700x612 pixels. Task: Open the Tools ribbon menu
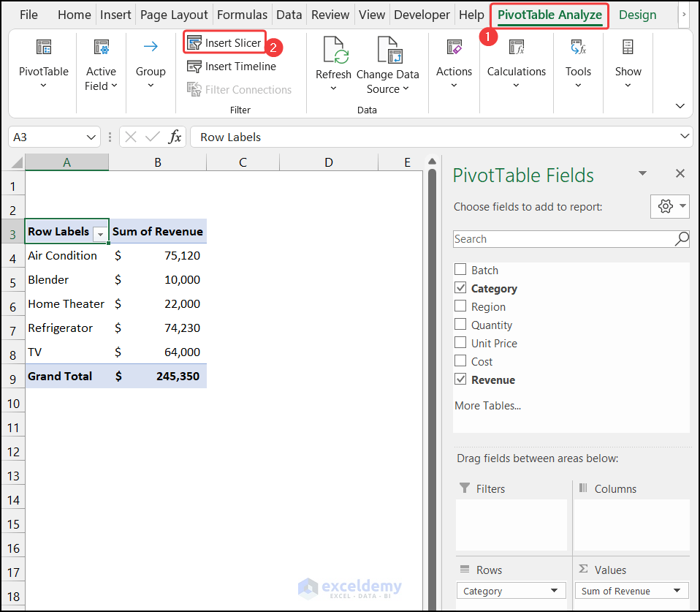pyautogui.click(x=578, y=64)
